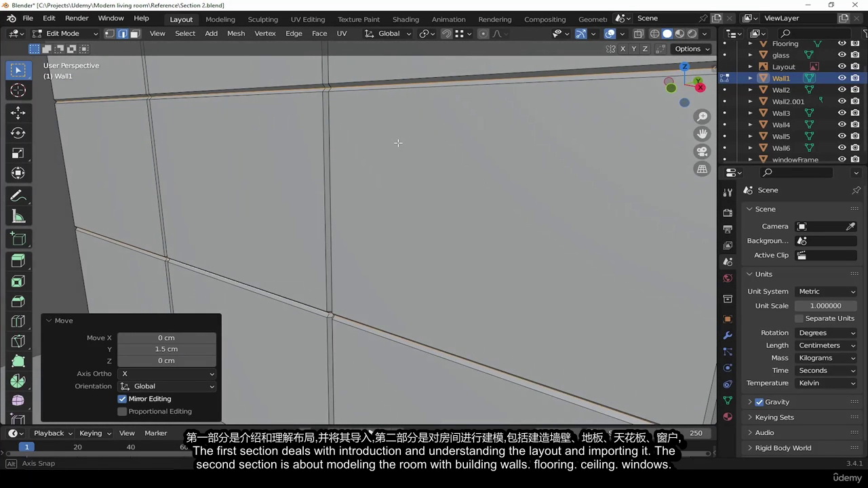Click the zoom viewport magnifier icon
This screenshot has width=868, height=488.
click(703, 117)
